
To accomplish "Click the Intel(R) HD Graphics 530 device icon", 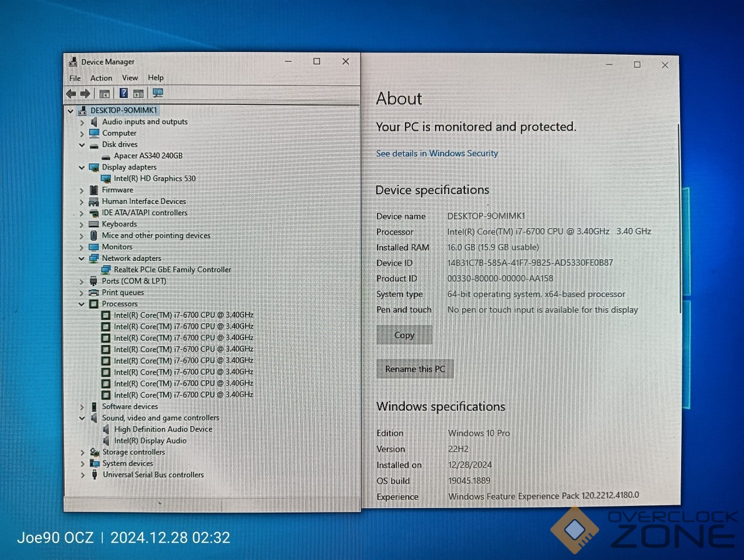I will [106, 179].
